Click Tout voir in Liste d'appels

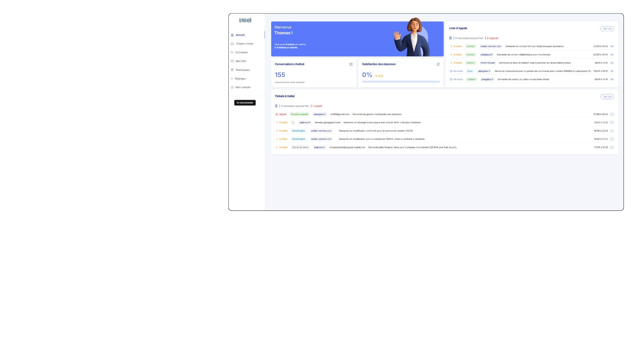(607, 29)
